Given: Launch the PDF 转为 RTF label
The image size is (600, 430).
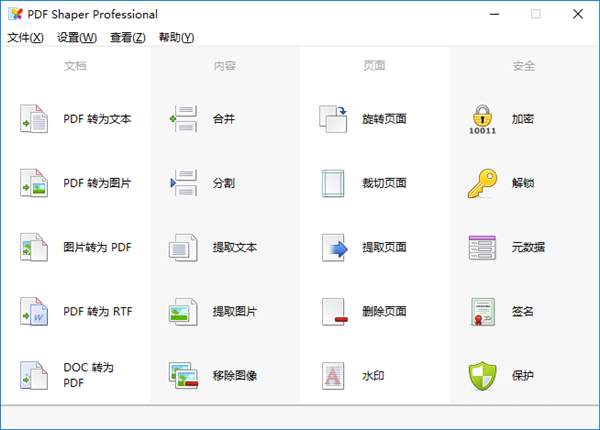Looking at the screenshot, I should 98,311.
